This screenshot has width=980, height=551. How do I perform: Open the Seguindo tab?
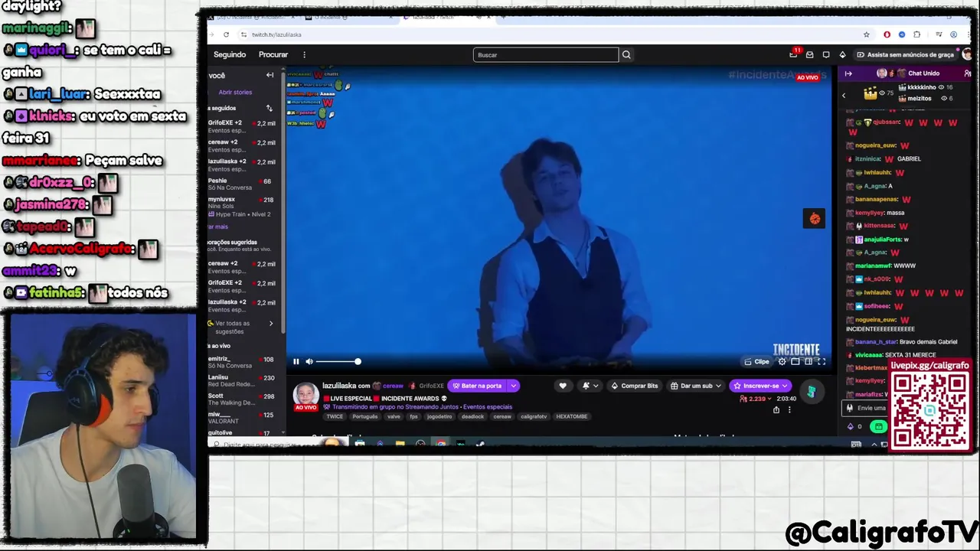pyautogui.click(x=230, y=54)
